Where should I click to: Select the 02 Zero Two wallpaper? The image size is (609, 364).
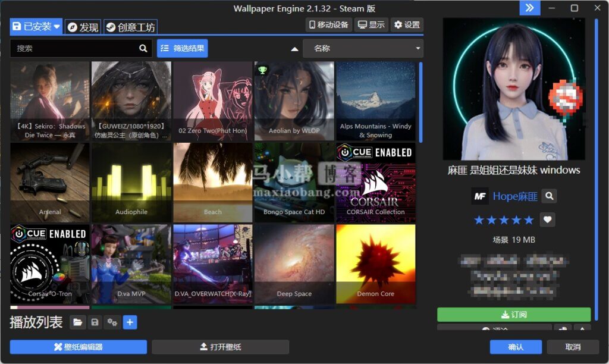pyautogui.click(x=213, y=101)
